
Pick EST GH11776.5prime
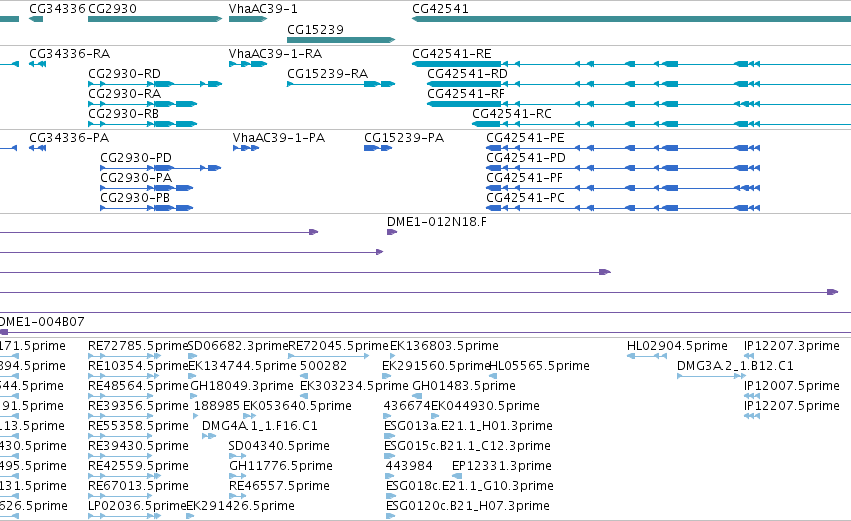coord(281,466)
